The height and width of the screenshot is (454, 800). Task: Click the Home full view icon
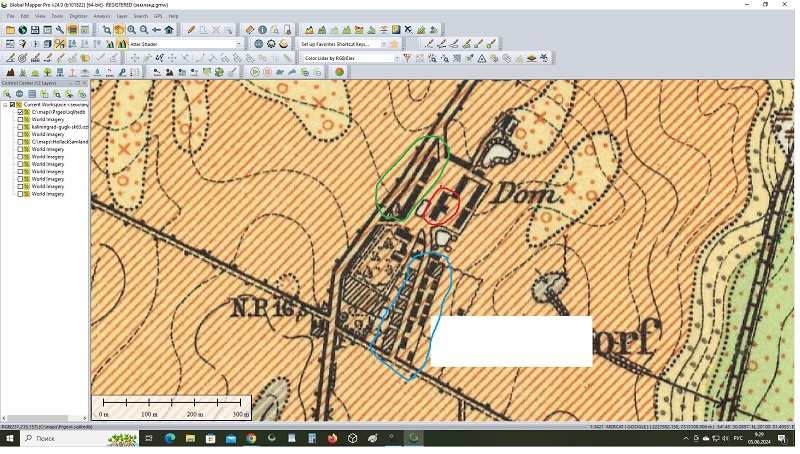click(x=169, y=30)
